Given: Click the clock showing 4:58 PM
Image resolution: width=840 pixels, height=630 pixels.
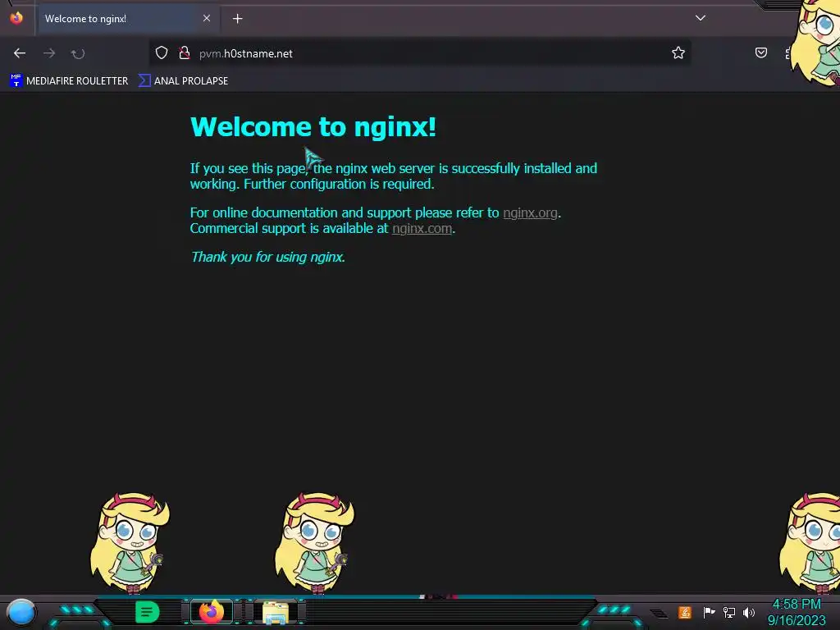Looking at the screenshot, I should coord(797,605).
